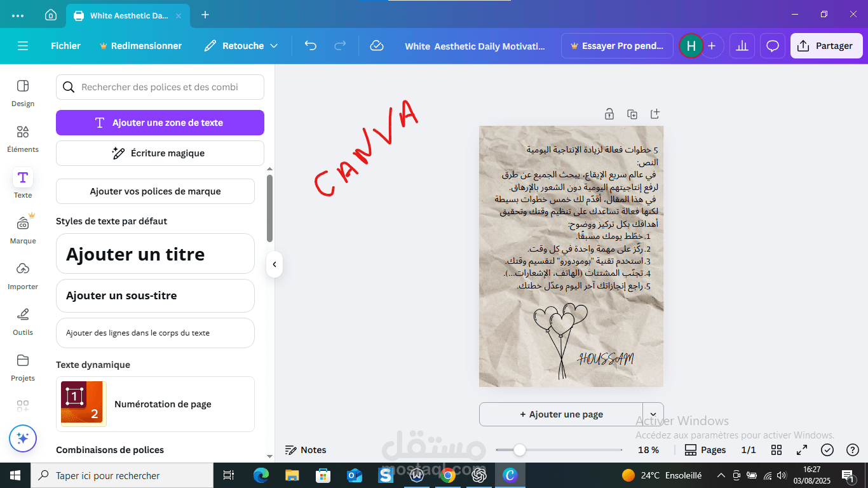
Task: Click the Écriture magique button
Action: click(160, 153)
